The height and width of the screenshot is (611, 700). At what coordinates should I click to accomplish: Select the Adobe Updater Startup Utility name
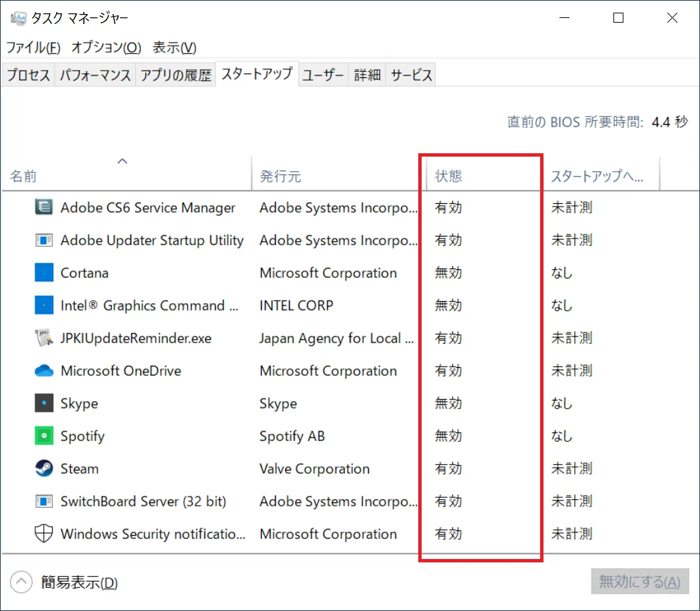[x=153, y=241]
